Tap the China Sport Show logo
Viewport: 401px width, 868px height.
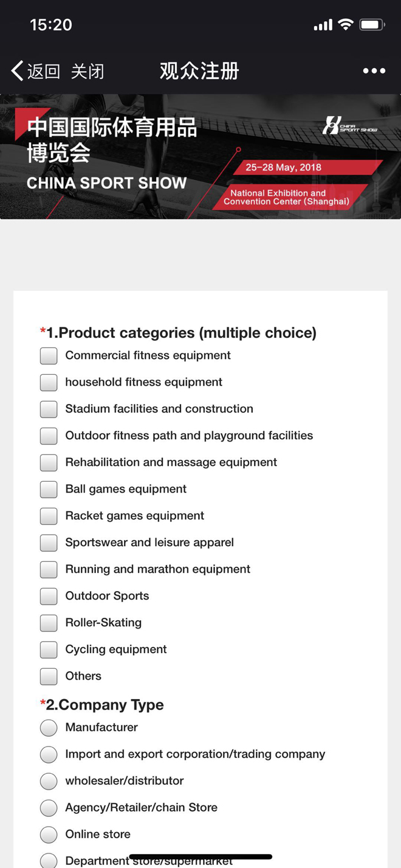(x=349, y=126)
